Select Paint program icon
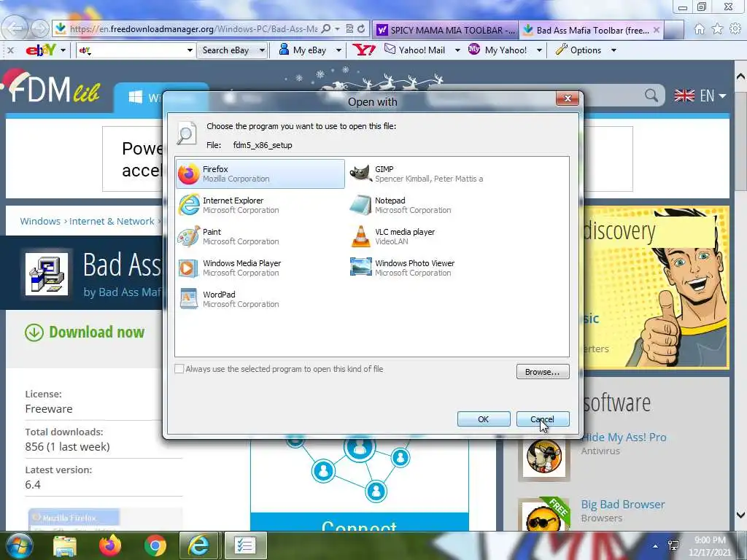The image size is (747, 560). (x=189, y=237)
